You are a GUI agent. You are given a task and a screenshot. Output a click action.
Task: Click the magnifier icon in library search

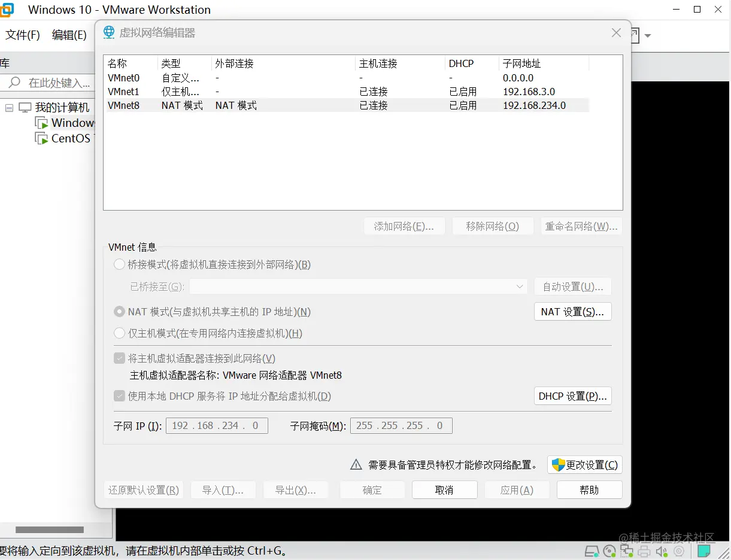[x=14, y=83]
